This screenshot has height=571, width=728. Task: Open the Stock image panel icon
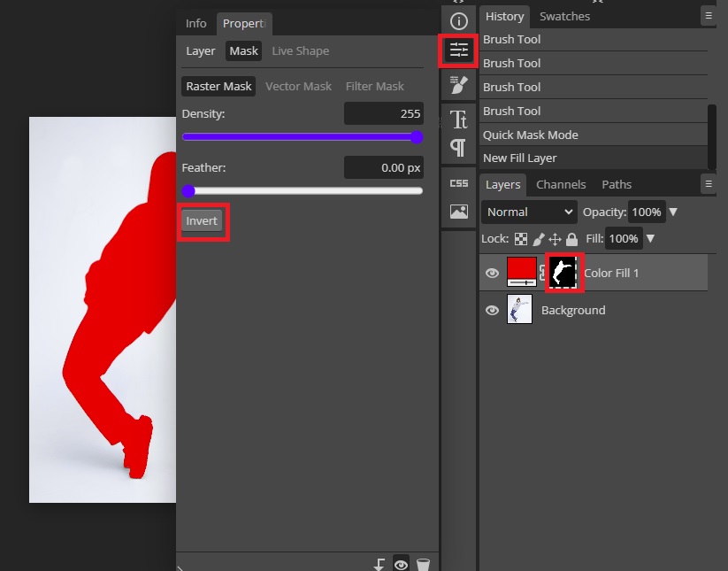click(x=458, y=212)
